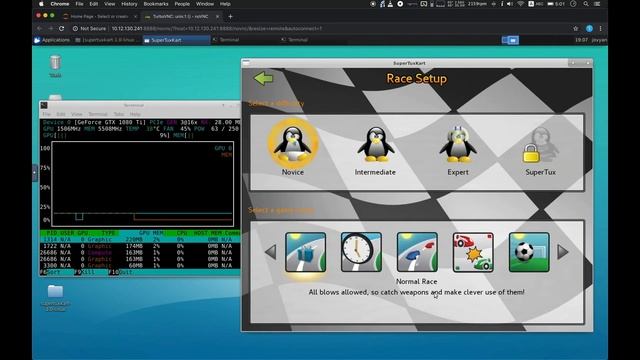This screenshot has height=360, width=640.
Task: Switch to the Home Page Chrome tab
Action: coord(100,16)
